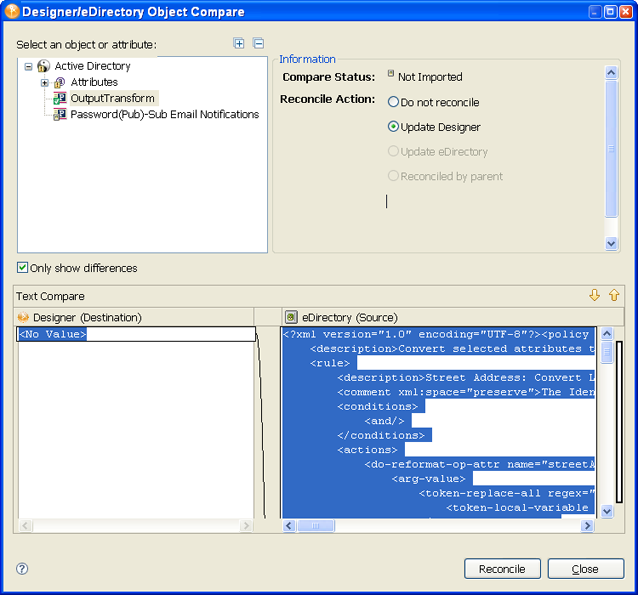This screenshot has height=595, width=638.
Task: Click the <and/> line in source
Action: [x=384, y=421]
